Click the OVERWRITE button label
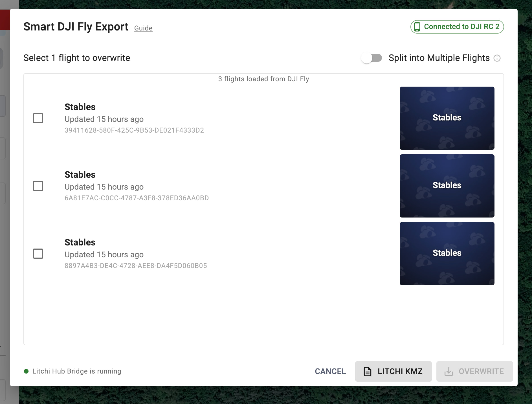Viewport: 532px width, 404px height. click(x=481, y=371)
